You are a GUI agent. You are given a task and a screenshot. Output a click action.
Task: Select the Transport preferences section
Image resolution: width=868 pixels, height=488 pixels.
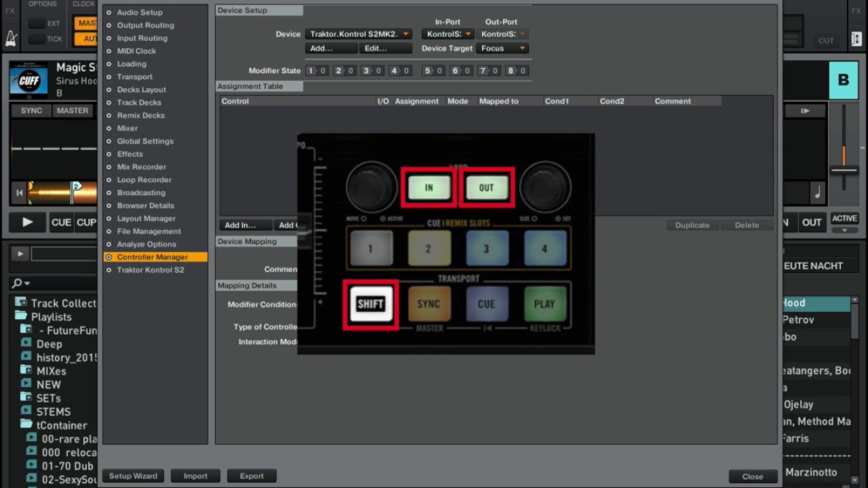click(x=134, y=77)
